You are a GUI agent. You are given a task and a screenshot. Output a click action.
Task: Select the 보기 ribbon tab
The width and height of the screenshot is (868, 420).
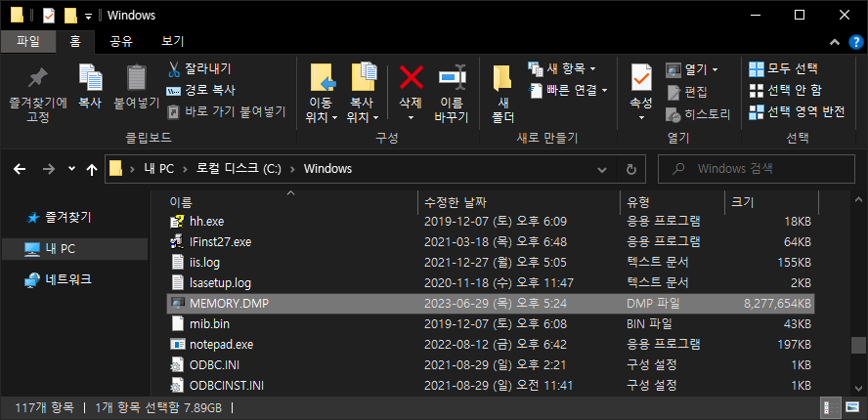pyautogui.click(x=173, y=41)
